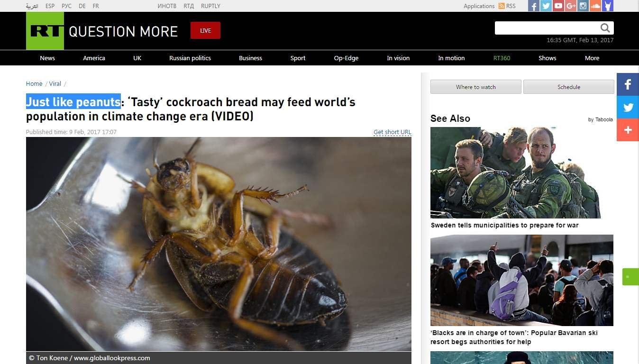
Task: Expand more sharing options plus button
Action: [628, 130]
